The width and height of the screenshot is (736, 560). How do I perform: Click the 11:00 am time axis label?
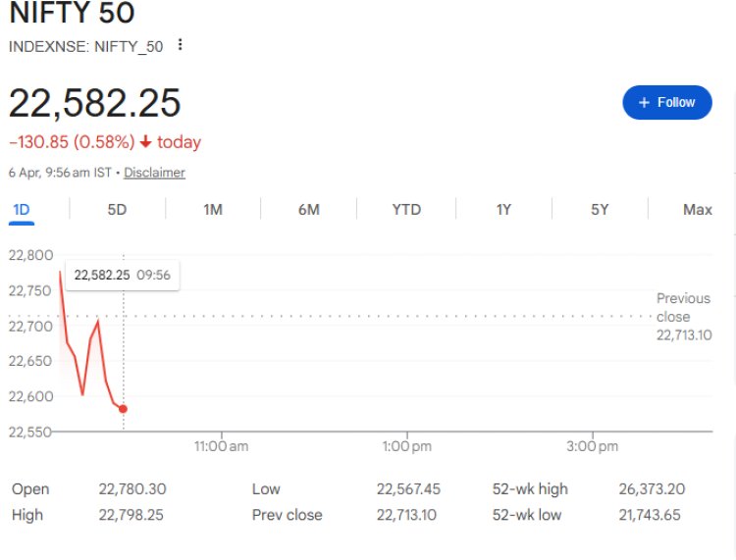(x=221, y=446)
